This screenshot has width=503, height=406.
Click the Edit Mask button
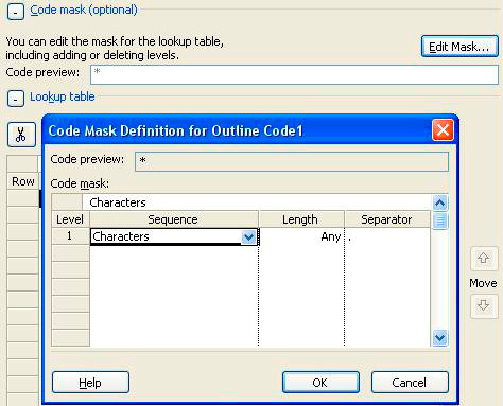[x=459, y=46]
